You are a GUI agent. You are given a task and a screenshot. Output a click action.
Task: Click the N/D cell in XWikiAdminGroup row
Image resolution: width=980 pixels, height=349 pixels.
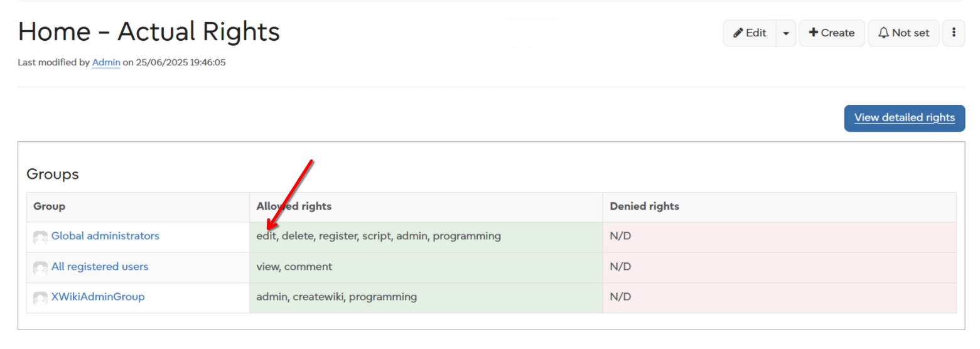tap(620, 297)
